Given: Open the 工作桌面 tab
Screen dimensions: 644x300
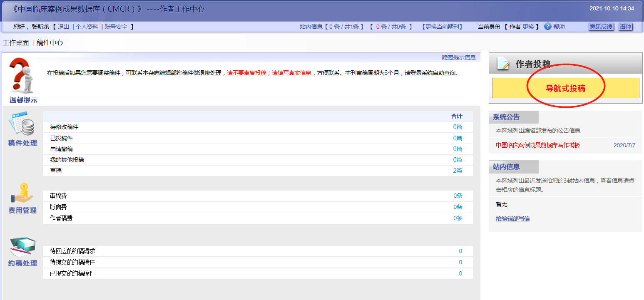Looking at the screenshot, I should 16,43.
